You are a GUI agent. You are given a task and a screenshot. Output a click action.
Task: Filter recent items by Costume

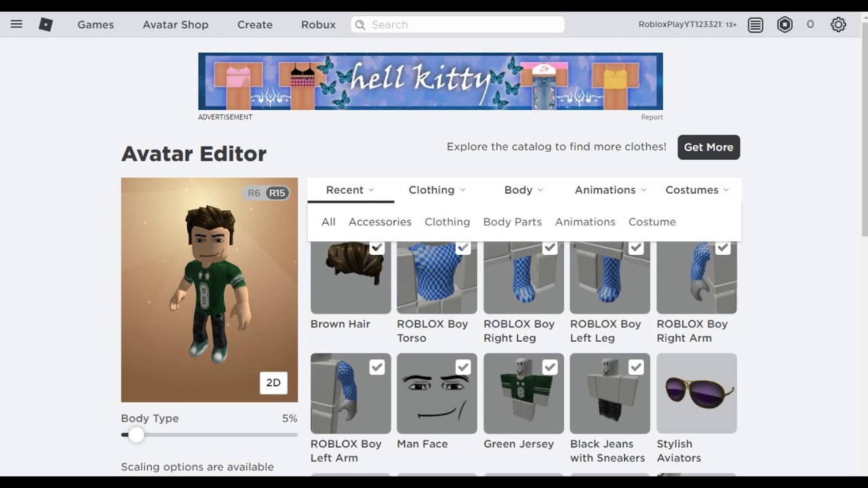(x=652, y=222)
